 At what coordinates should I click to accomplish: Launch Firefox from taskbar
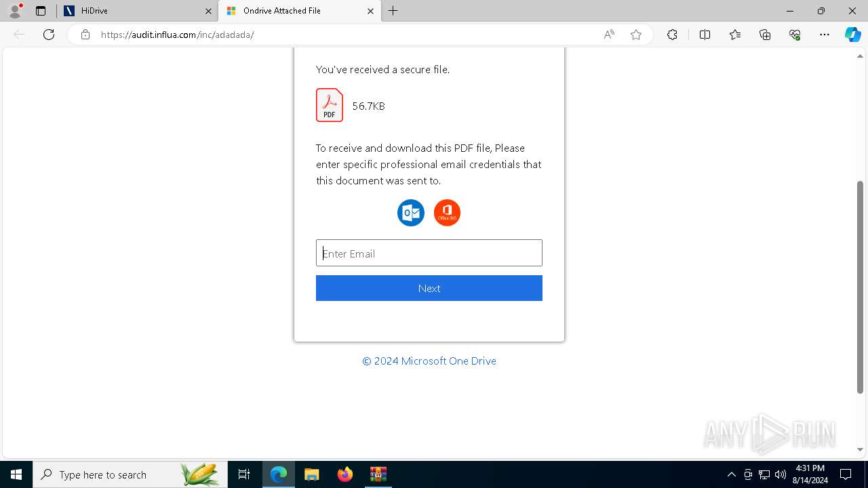click(x=345, y=474)
